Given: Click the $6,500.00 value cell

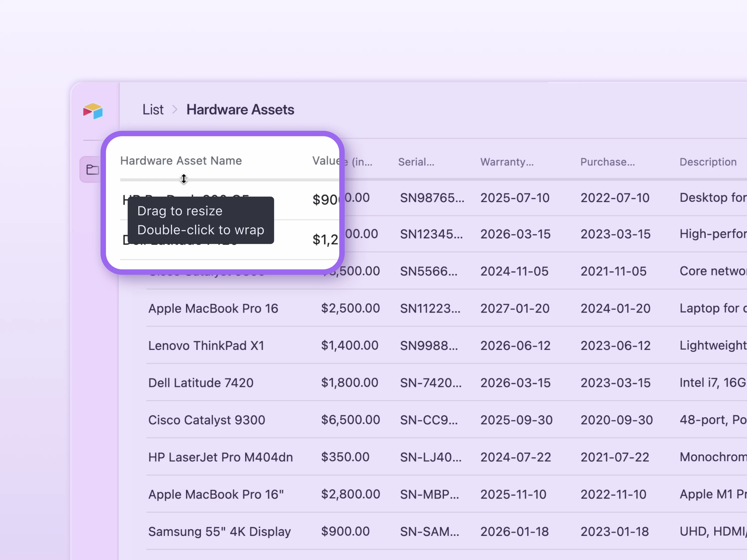Looking at the screenshot, I should click(x=350, y=420).
